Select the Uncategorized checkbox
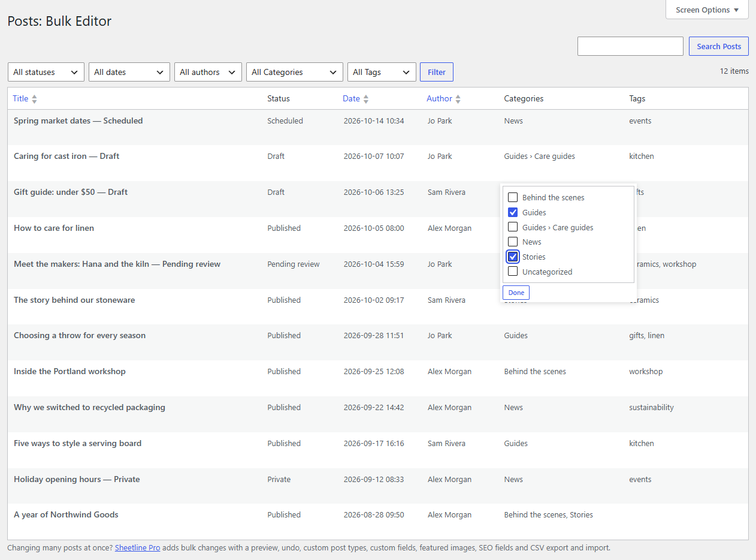 tap(513, 272)
